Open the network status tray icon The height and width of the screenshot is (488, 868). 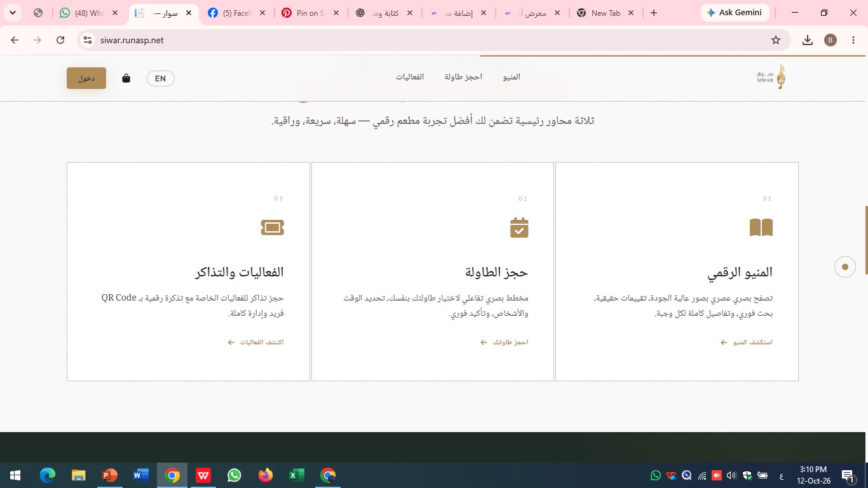702,475
